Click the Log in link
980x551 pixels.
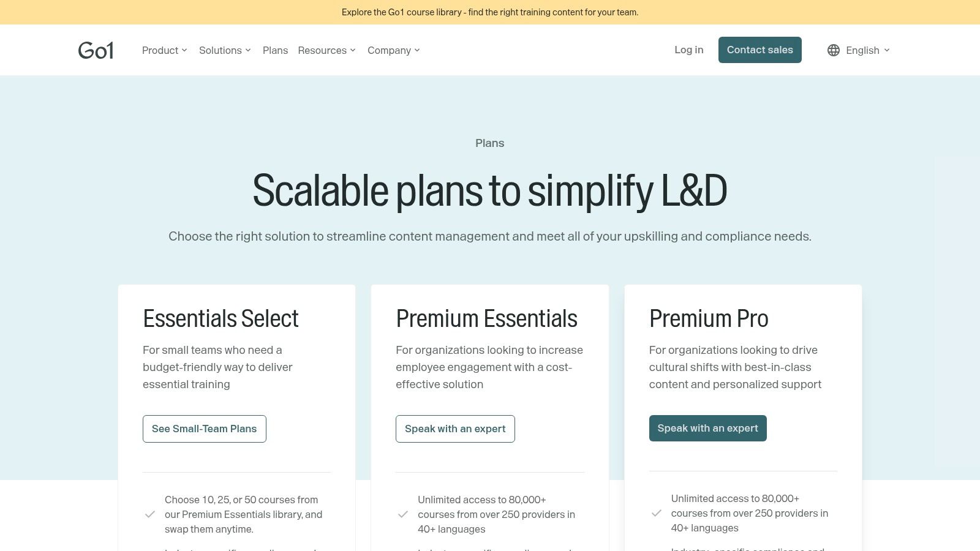pos(688,50)
